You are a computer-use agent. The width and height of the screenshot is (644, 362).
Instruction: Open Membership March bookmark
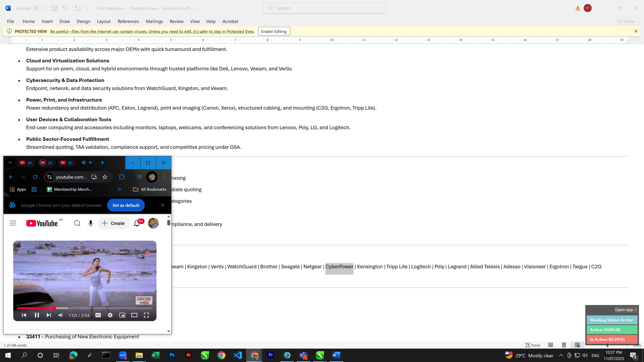tap(69, 189)
